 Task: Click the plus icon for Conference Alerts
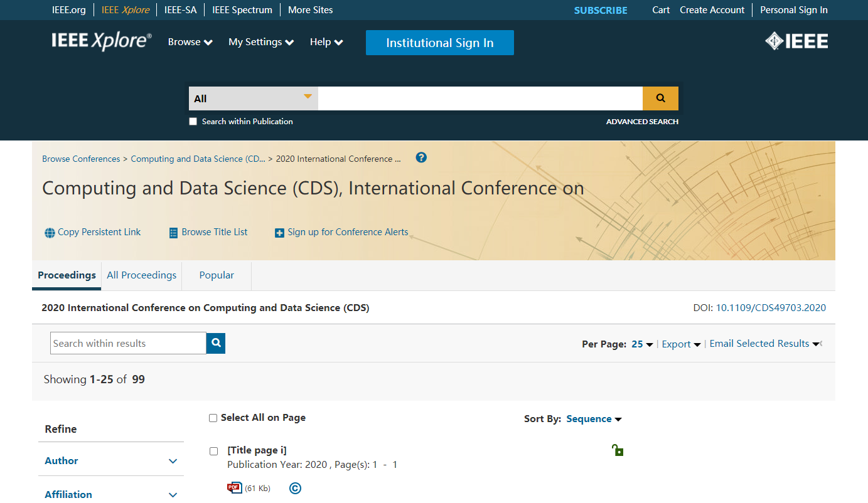[279, 233]
